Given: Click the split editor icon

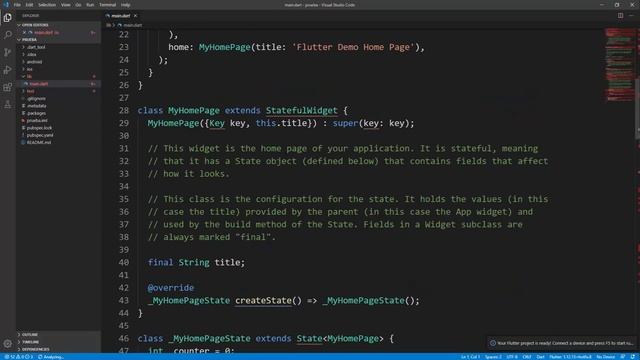Looking at the screenshot, I should pyautogui.click(x=620, y=16).
